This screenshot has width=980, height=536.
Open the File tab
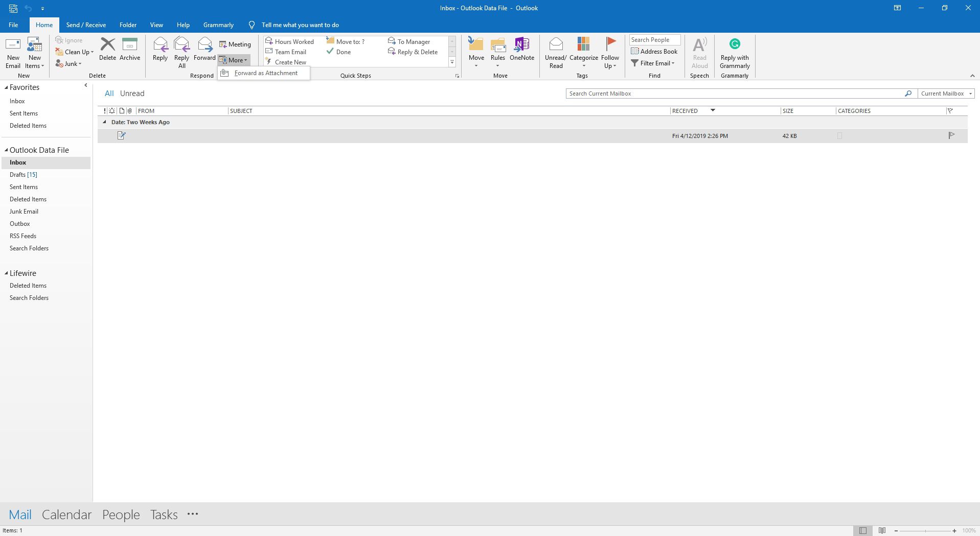click(x=13, y=25)
